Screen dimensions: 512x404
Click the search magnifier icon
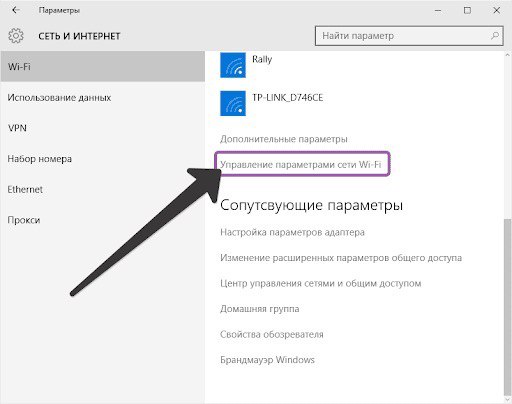click(x=495, y=35)
